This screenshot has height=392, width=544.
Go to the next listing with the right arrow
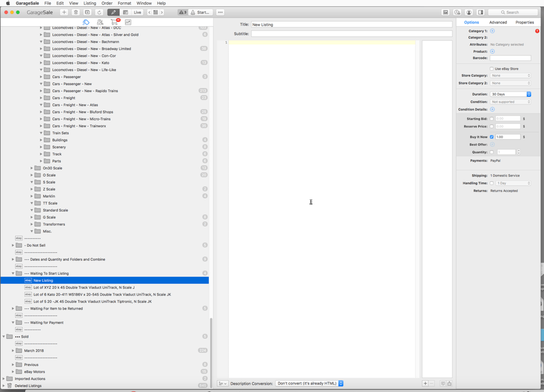pyautogui.click(x=161, y=12)
